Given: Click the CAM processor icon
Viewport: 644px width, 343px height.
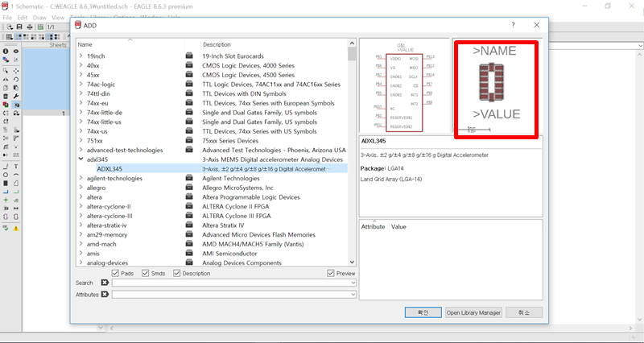Looking at the screenshot, I should click(x=40, y=27).
